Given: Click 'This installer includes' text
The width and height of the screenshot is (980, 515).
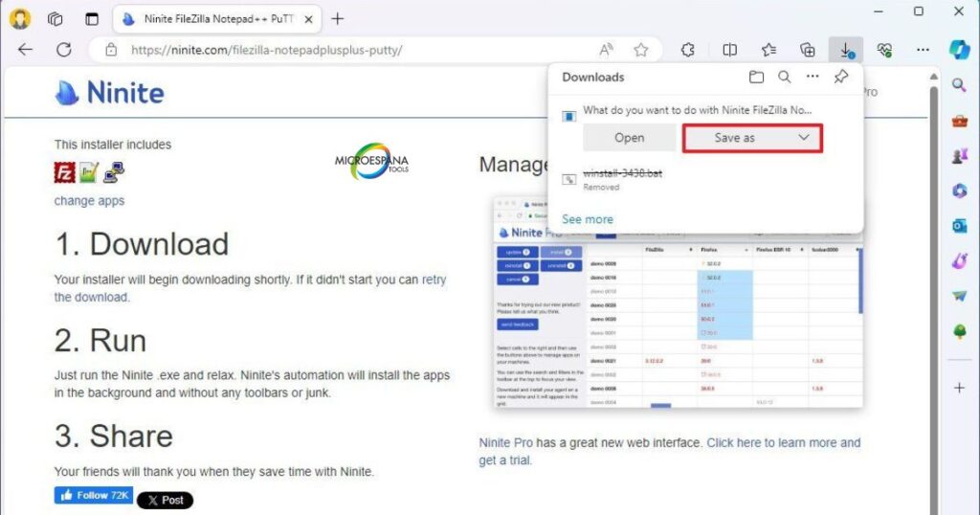Looking at the screenshot, I should pyautogui.click(x=113, y=145).
